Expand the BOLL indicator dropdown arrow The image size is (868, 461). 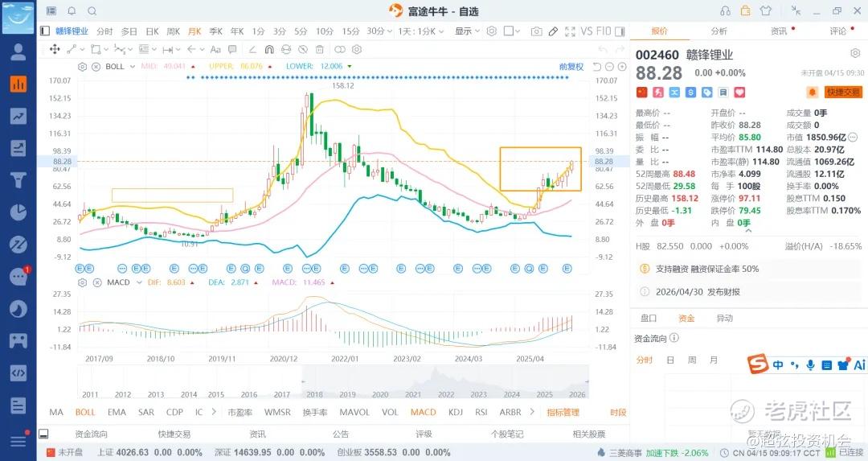[133, 67]
